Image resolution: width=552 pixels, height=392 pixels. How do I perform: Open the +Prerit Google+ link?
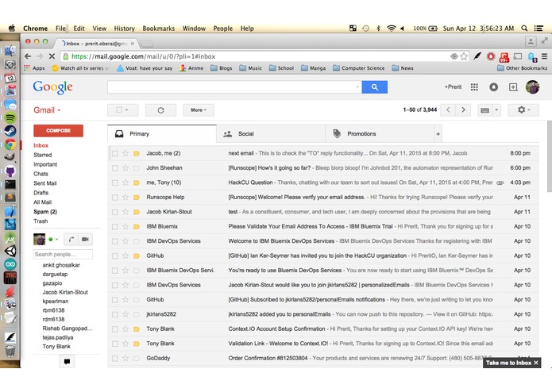453,86
